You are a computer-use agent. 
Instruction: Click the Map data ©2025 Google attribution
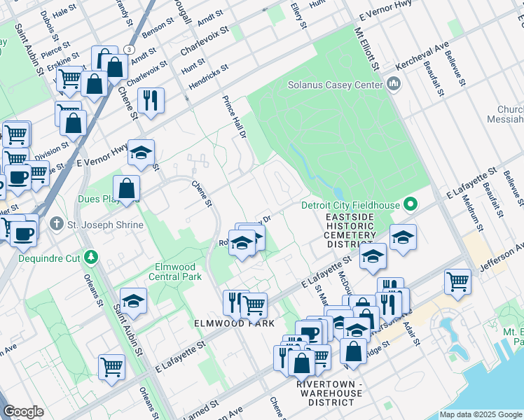click(x=481, y=414)
